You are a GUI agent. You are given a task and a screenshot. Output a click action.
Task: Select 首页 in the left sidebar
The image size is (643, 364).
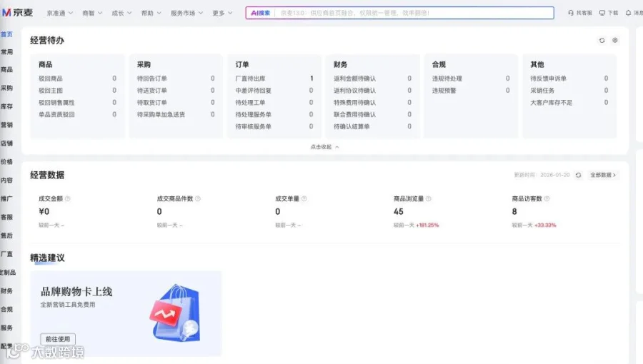click(x=6, y=34)
